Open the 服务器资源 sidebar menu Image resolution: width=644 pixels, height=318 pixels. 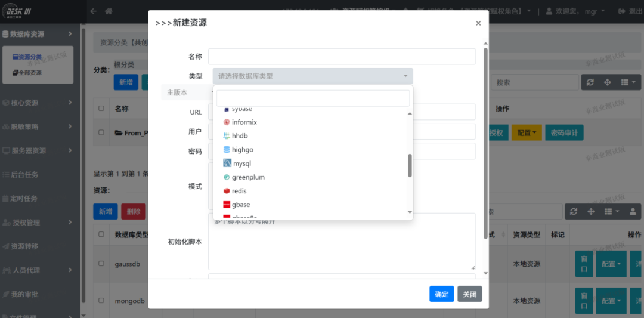pos(37,150)
